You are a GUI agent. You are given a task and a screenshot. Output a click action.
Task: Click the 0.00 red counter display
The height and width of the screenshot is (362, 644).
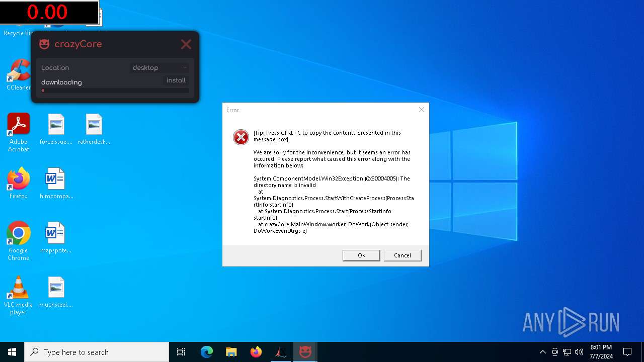[49, 12]
